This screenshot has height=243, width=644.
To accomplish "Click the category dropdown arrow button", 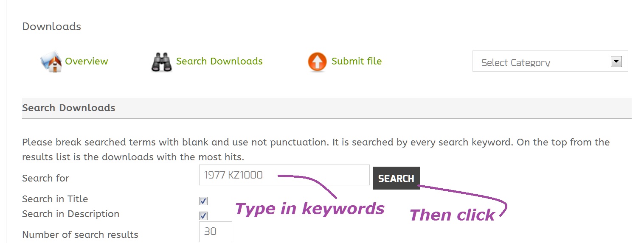I will coord(616,61).
